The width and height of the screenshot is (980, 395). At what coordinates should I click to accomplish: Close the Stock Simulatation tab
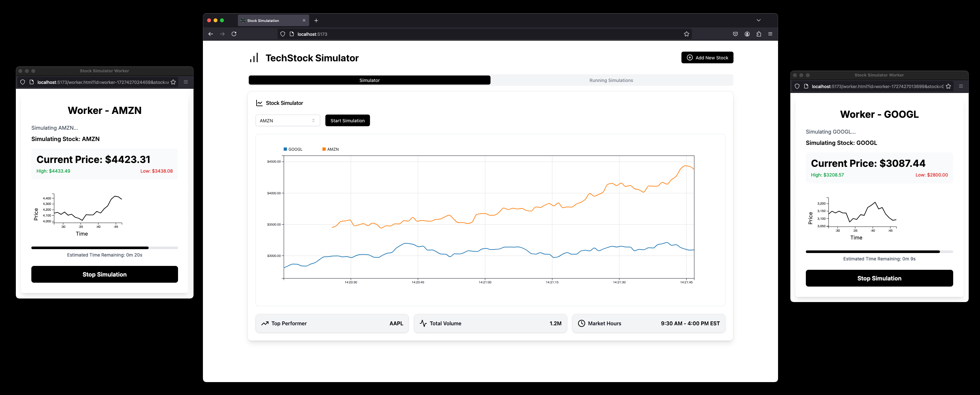coord(304,21)
